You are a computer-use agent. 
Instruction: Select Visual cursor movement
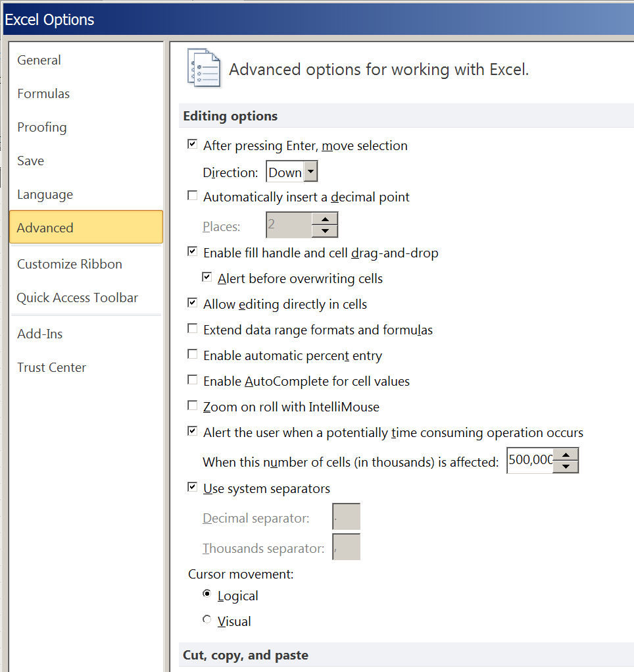[207, 620]
